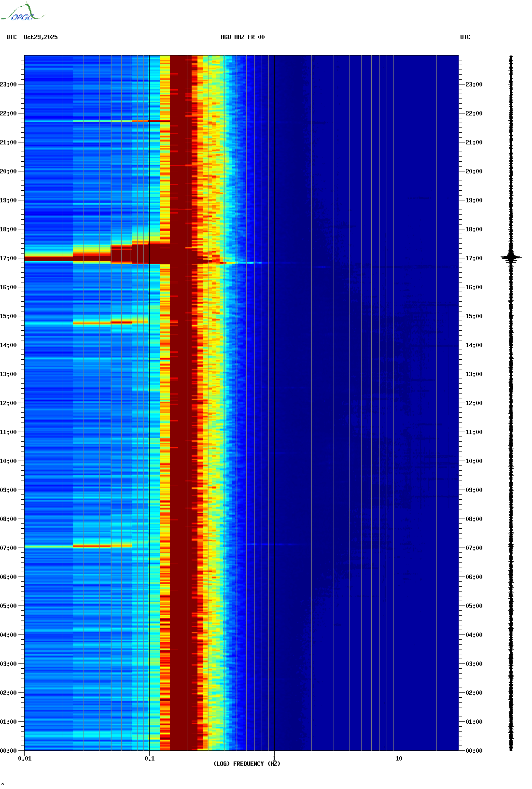Screen dimensions: 532x789
Task: Click the 17:00 label on right axis
Action: [x=474, y=258]
